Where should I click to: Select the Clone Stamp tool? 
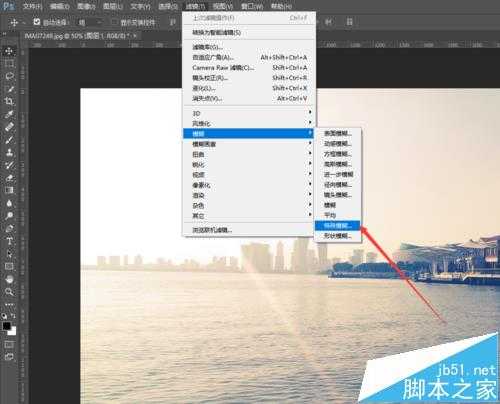9,152
